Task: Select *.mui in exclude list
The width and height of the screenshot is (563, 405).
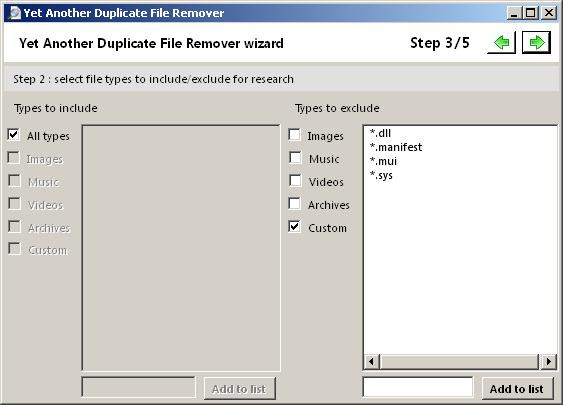Action: click(383, 161)
